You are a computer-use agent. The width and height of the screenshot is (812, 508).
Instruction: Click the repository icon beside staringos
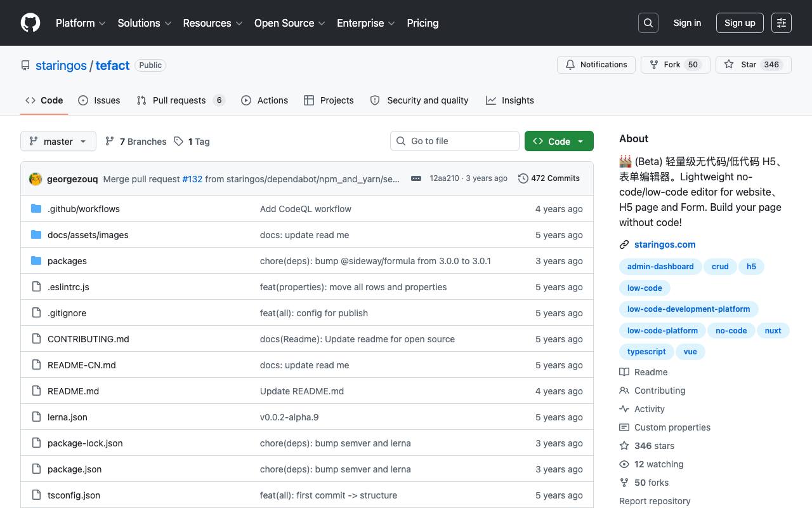pos(25,65)
